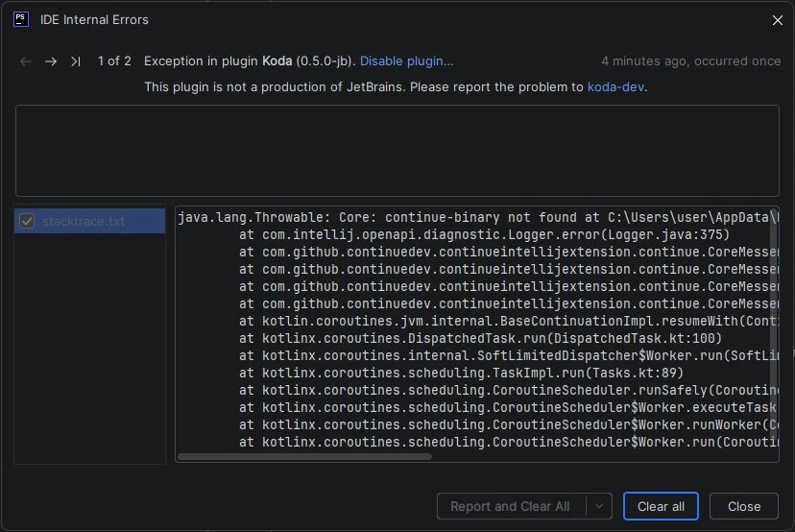Jump to last error arrow icon
The height and width of the screenshot is (532, 795).
(76, 61)
